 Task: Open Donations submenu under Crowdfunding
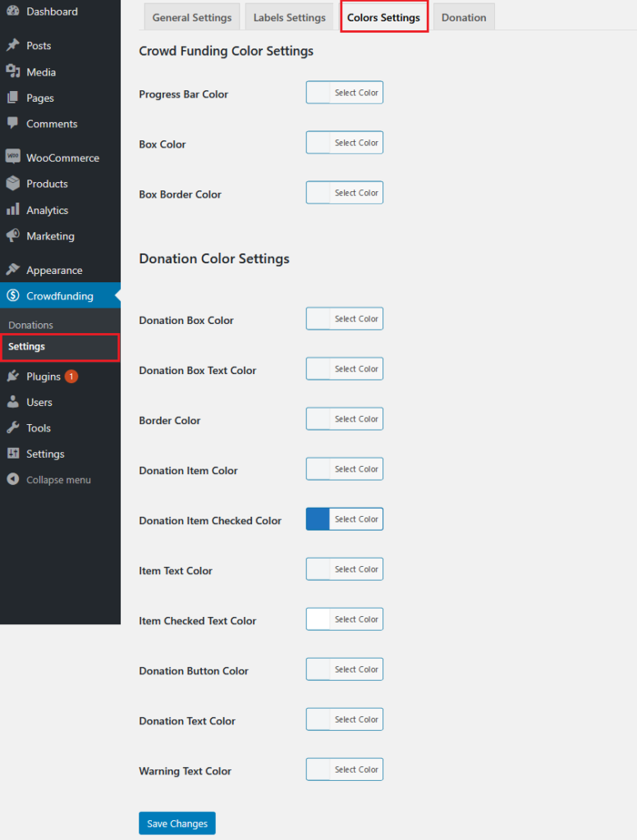tap(30, 325)
